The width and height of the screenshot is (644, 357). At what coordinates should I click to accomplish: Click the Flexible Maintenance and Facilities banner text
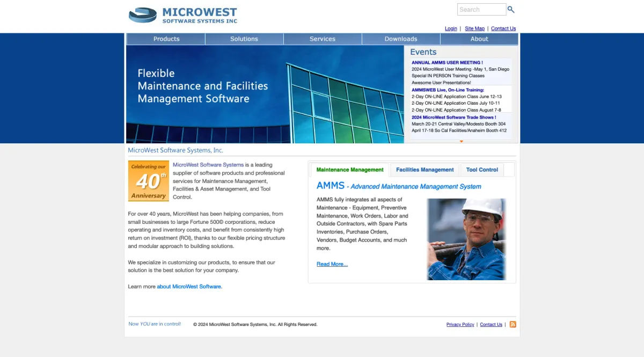[202, 86]
